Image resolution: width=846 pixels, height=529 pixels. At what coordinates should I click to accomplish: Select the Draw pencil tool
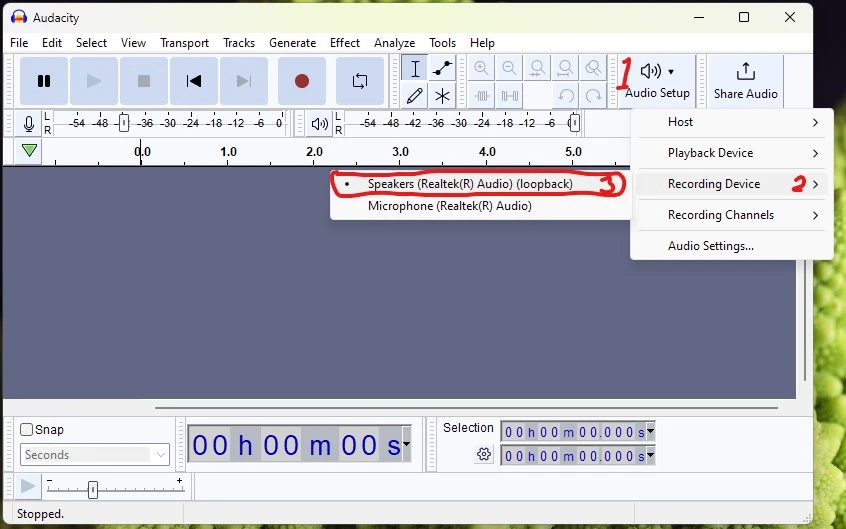[415, 96]
